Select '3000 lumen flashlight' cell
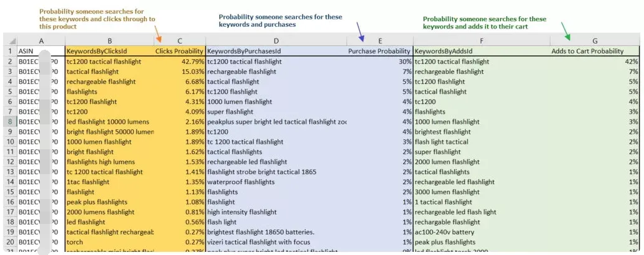This screenshot has height=255, width=644. point(482,192)
